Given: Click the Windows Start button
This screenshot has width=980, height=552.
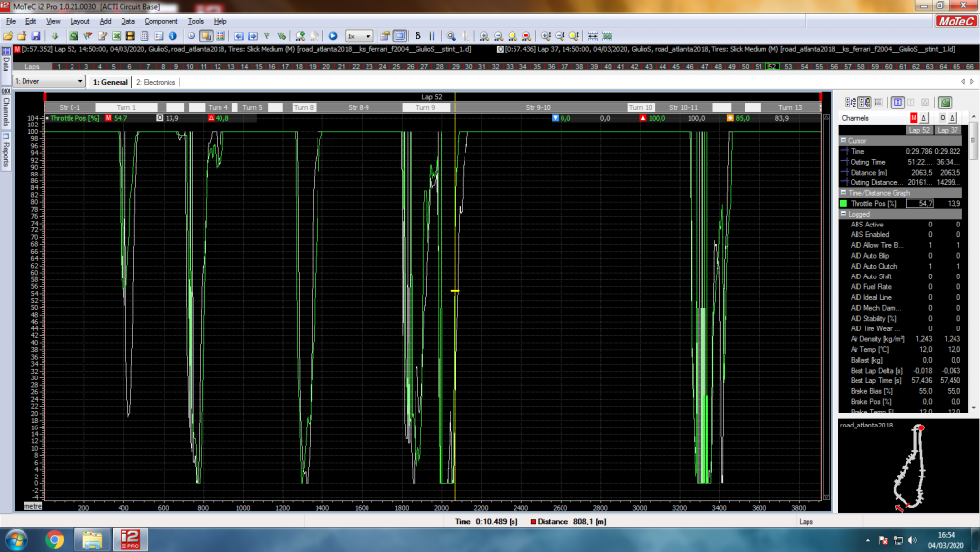Looking at the screenshot, I should point(17,540).
